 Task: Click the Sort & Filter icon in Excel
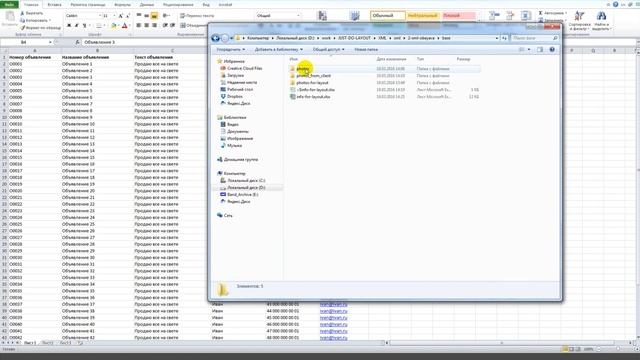tap(579, 17)
